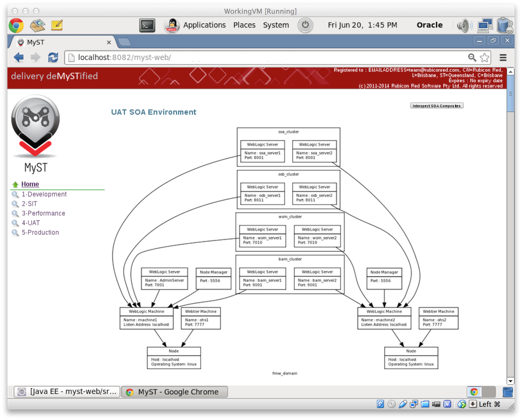This screenshot has height=420, width=522.
Task: Click the Oracle Linux penguin icon
Action: pos(172,25)
